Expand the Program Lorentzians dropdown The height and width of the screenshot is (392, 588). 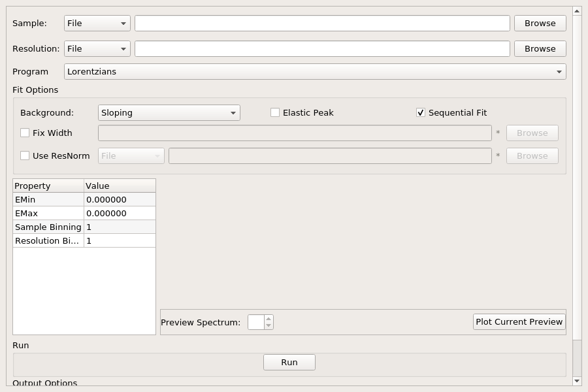pyautogui.click(x=315, y=72)
